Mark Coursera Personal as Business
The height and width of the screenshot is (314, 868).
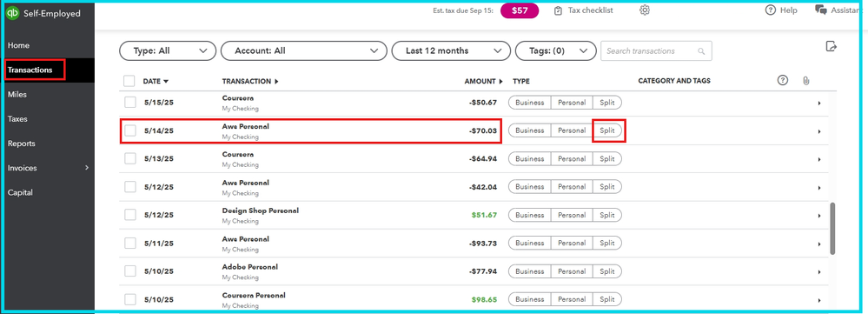click(530, 299)
